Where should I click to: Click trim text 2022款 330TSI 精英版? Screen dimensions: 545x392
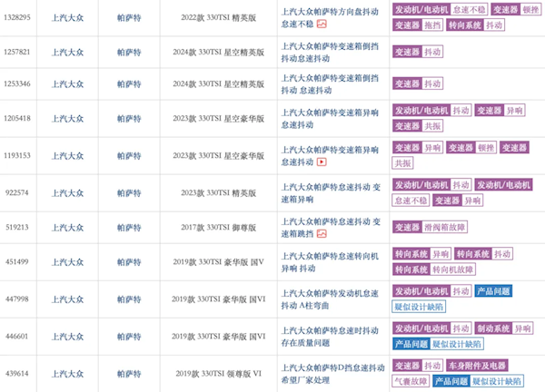tap(218, 18)
